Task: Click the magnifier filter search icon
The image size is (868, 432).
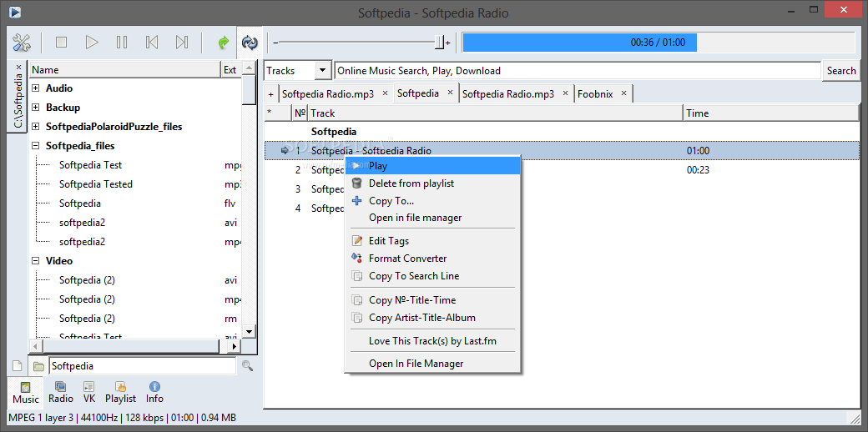Action: [247, 365]
